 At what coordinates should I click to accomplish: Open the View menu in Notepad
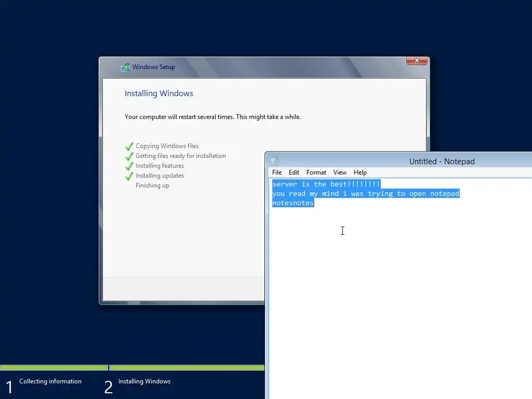click(340, 172)
